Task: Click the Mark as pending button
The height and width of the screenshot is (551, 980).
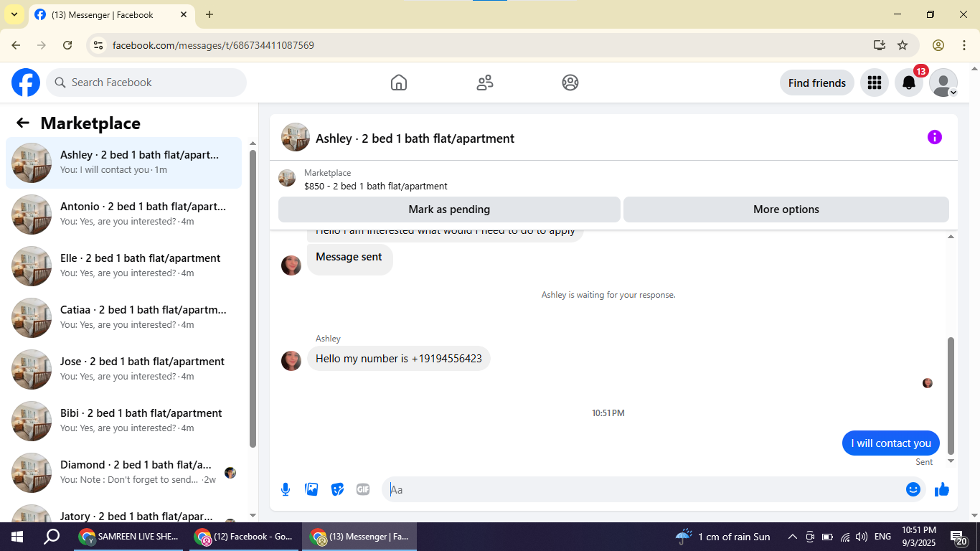Action: pos(449,209)
